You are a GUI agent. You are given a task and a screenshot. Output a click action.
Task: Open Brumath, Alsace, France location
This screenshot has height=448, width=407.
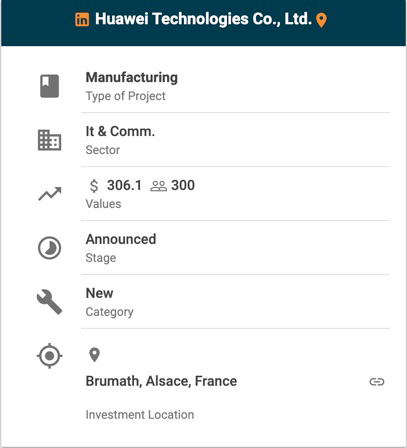pos(161,381)
